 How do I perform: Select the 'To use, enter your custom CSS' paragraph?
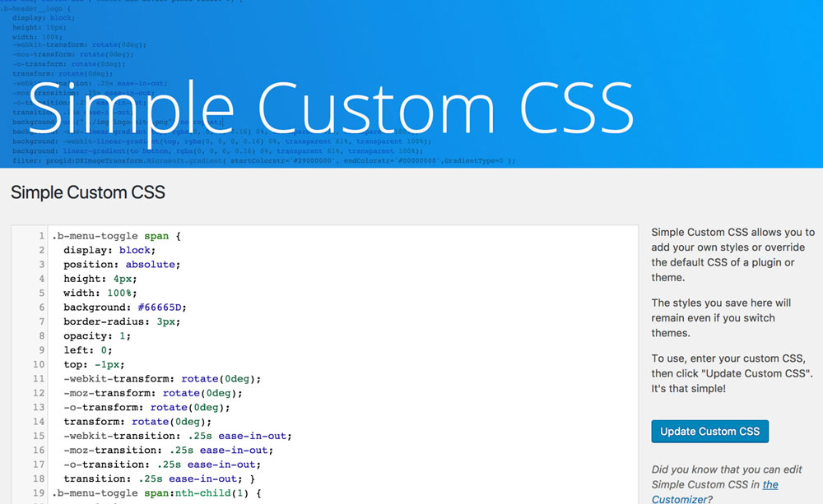click(x=732, y=373)
